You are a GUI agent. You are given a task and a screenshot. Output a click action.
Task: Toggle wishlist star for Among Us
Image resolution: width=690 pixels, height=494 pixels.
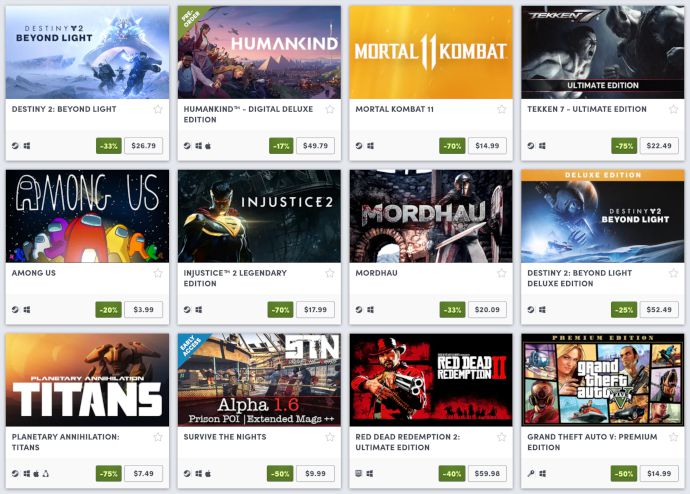click(x=158, y=273)
